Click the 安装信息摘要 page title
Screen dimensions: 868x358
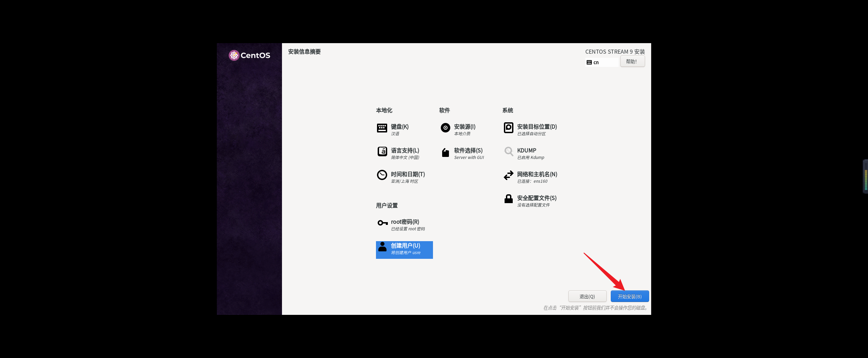coord(304,52)
